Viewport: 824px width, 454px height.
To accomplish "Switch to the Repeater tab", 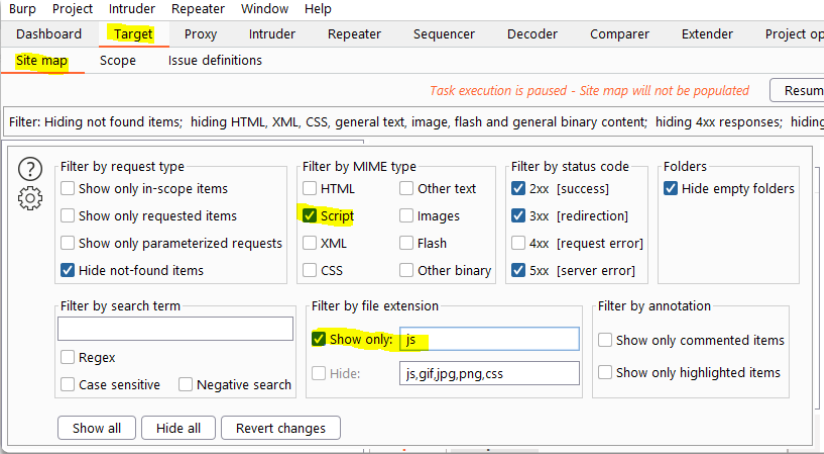I will (354, 34).
